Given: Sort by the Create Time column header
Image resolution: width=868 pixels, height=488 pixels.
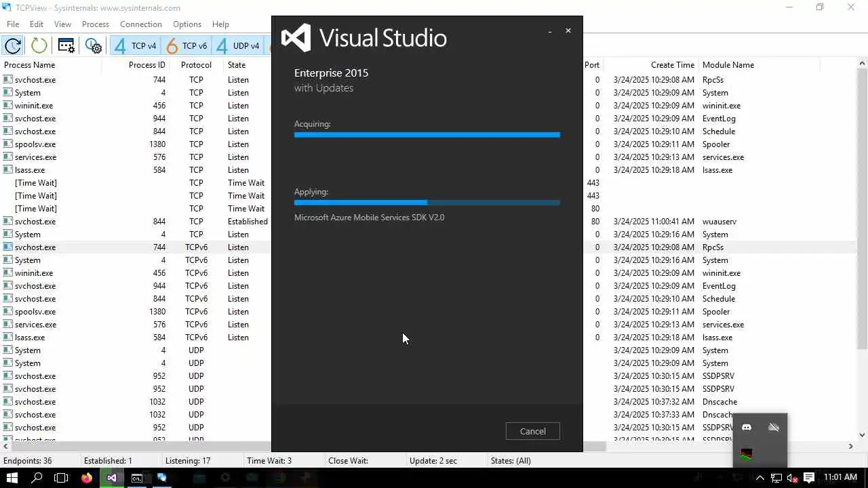Looking at the screenshot, I should pyautogui.click(x=651, y=65).
